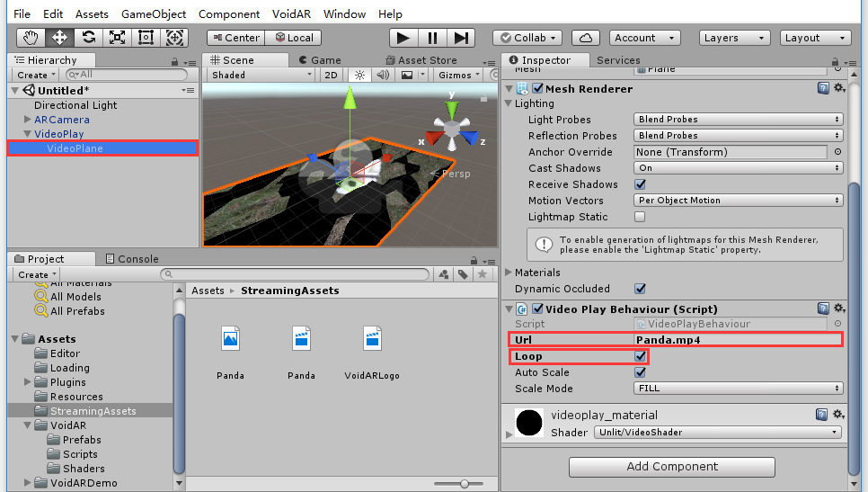Select the Rotate tool
Viewport: 868px width, 492px height.
coord(88,38)
